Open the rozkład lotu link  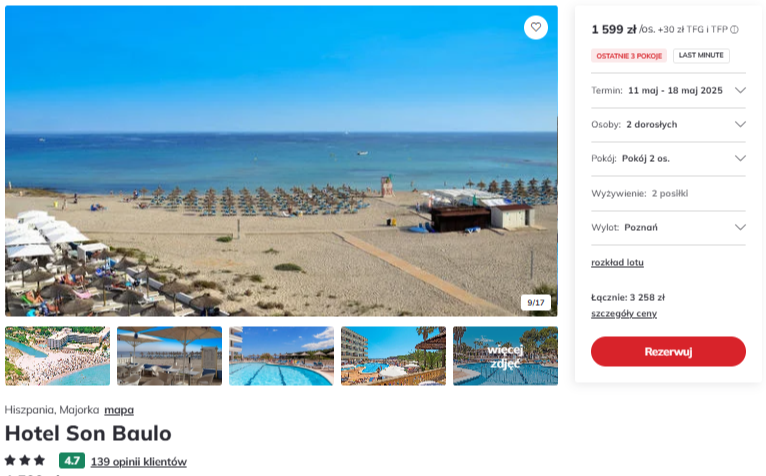point(617,262)
